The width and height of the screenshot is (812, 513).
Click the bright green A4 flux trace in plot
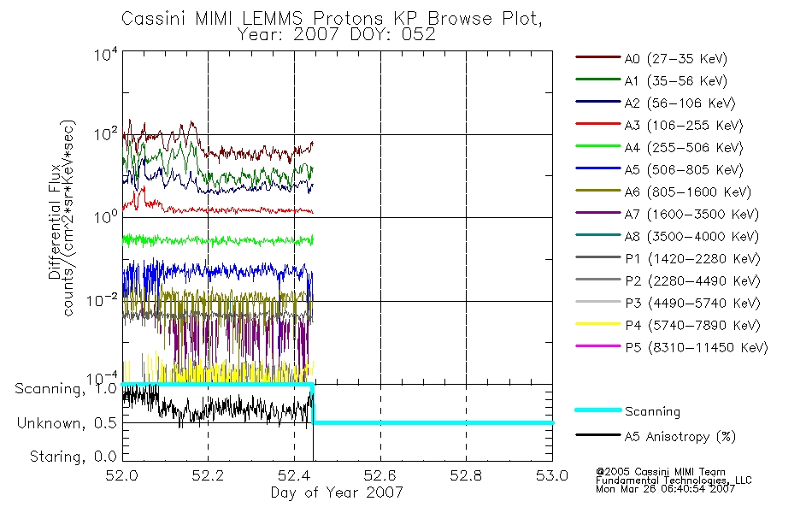point(217,240)
